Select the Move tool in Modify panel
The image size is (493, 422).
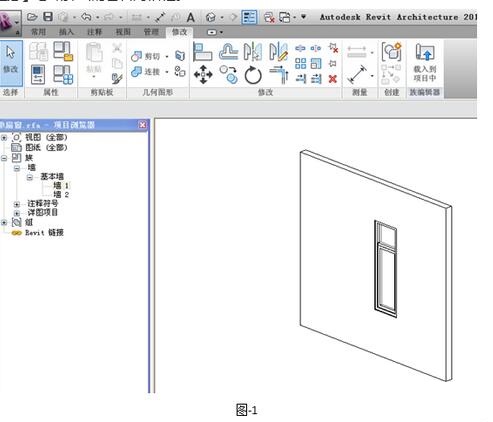(203, 75)
